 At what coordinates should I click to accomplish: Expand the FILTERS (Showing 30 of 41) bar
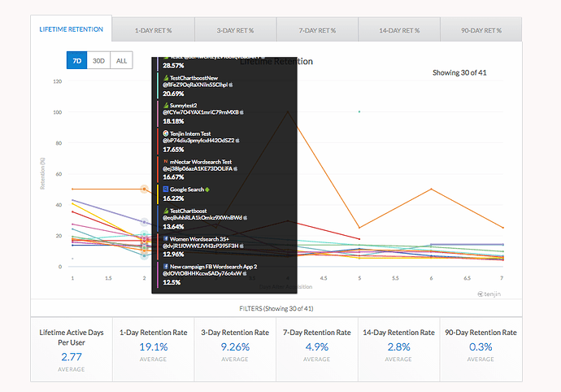(x=276, y=308)
